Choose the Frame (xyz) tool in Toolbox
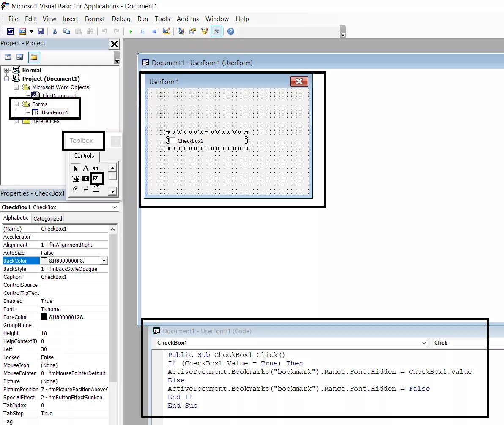This screenshot has height=425, width=504. (96, 189)
